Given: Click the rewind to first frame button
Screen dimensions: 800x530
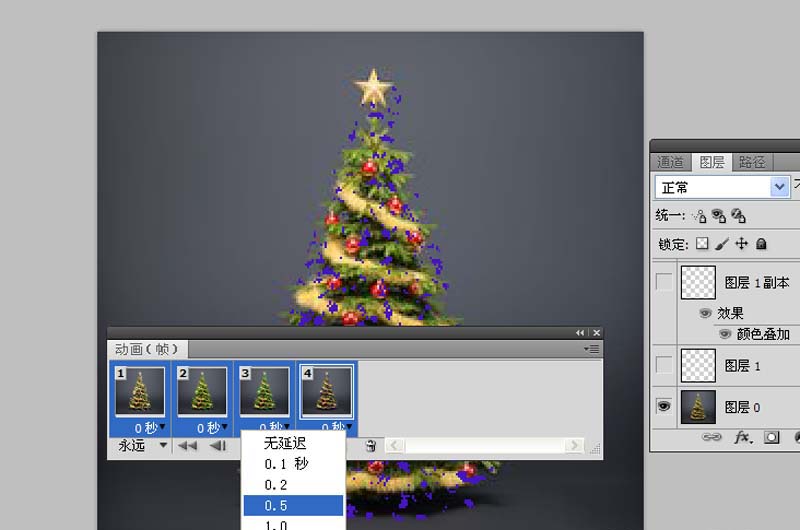Looking at the screenshot, I should coord(187,446).
